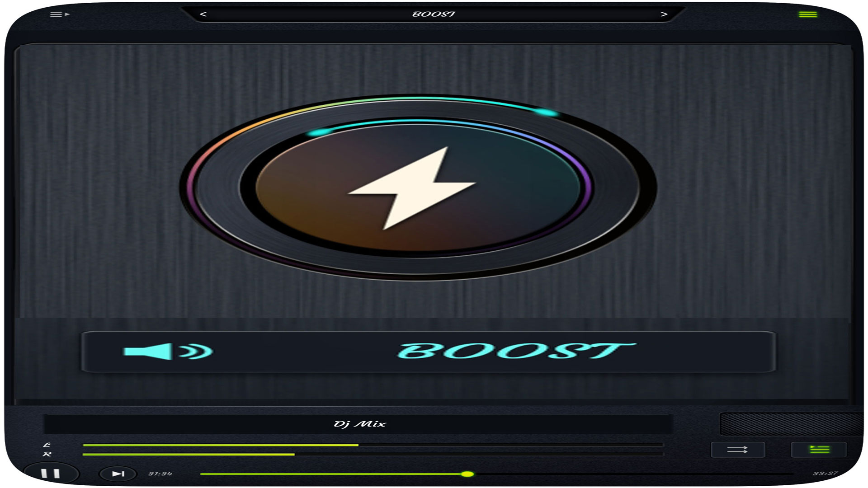Skip to the next track
The image size is (868, 488).
(118, 474)
